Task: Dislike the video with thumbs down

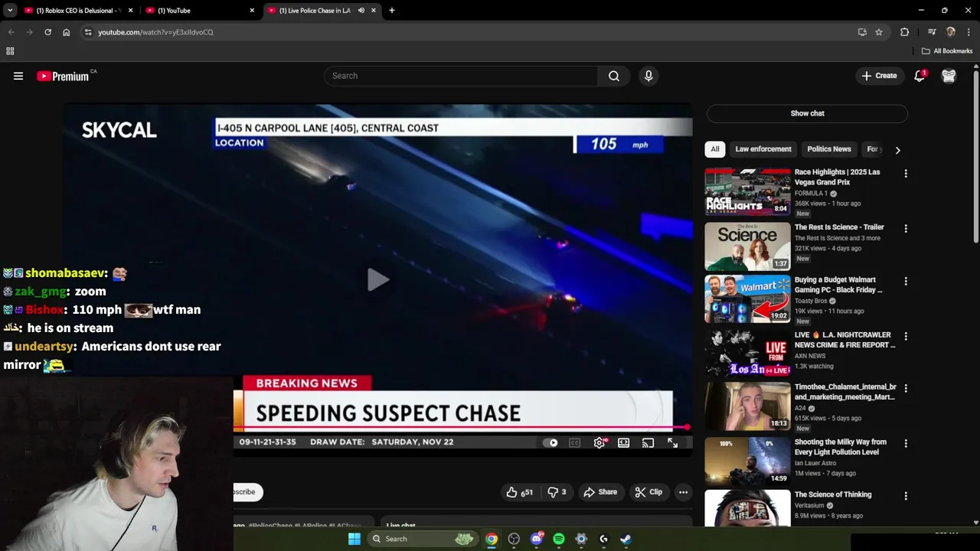Action: click(557, 492)
